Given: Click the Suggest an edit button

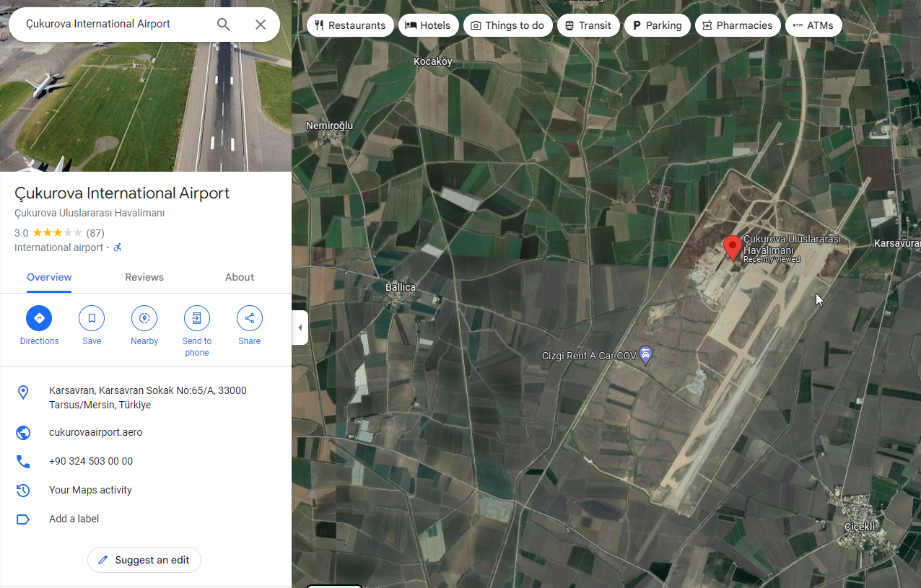Looking at the screenshot, I should coord(144,560).
